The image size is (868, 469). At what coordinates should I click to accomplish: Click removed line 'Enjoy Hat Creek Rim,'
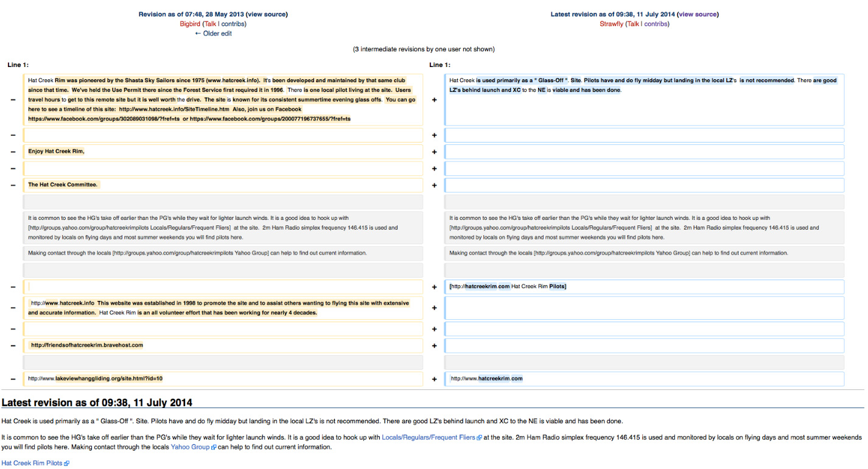point(223,152)
